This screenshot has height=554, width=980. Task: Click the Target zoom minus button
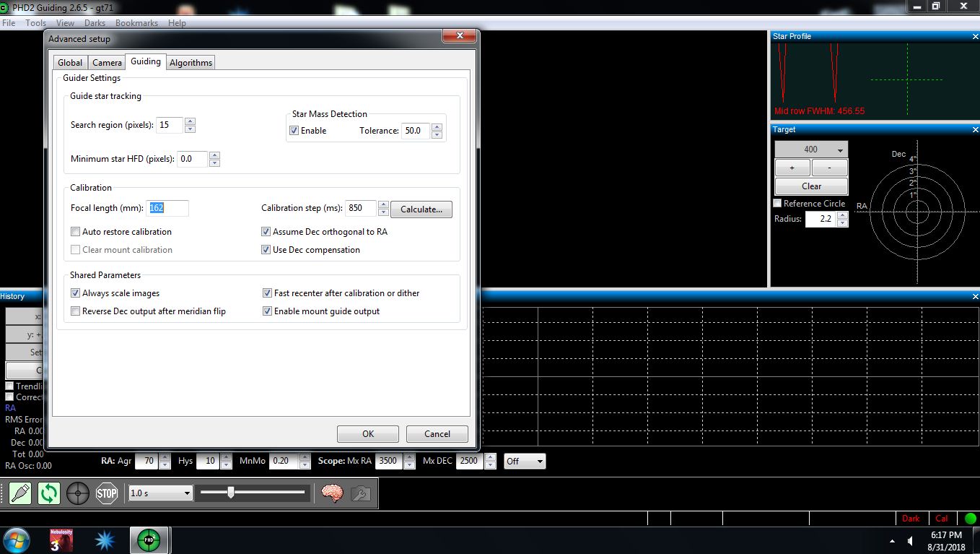click(830, 168)
